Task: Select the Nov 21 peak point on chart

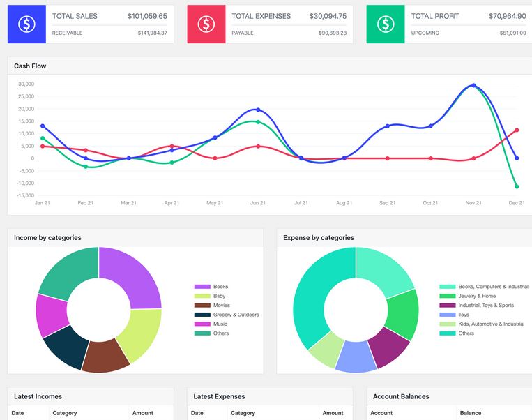Action: [x=473, y=86]
